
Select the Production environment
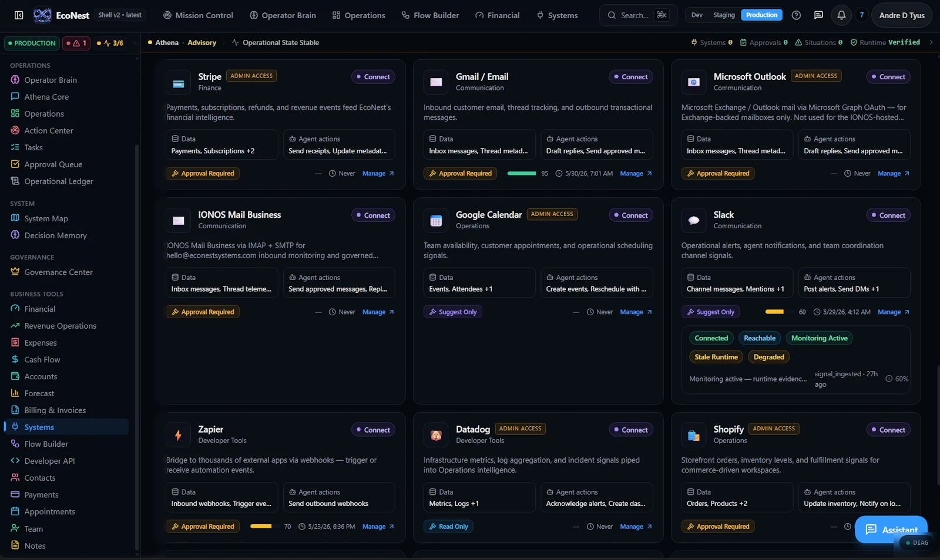[761, 15]
